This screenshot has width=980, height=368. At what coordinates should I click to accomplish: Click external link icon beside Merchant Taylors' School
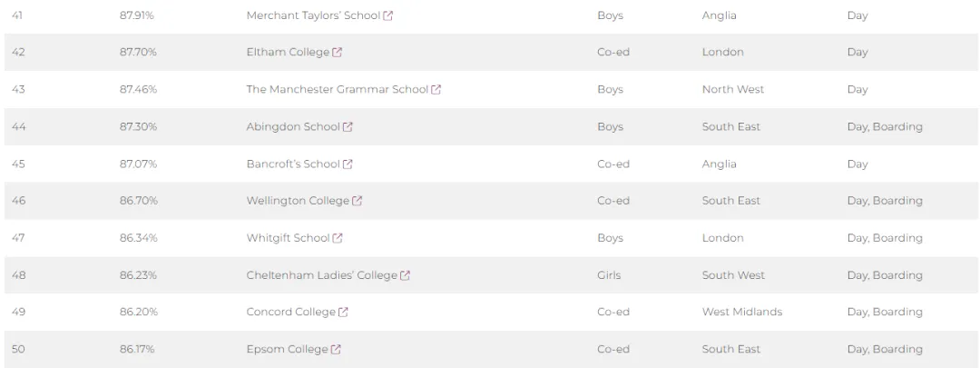pos(388,15)
